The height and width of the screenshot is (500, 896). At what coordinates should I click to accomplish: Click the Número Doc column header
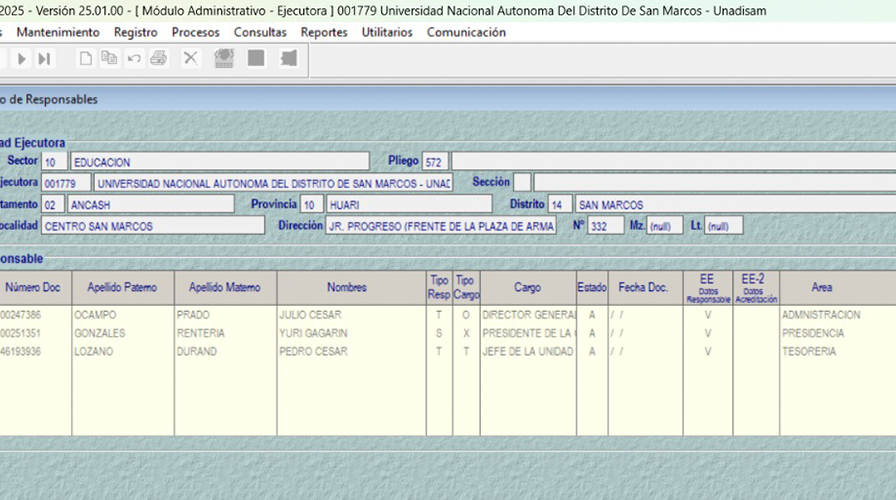click(35, 288)
